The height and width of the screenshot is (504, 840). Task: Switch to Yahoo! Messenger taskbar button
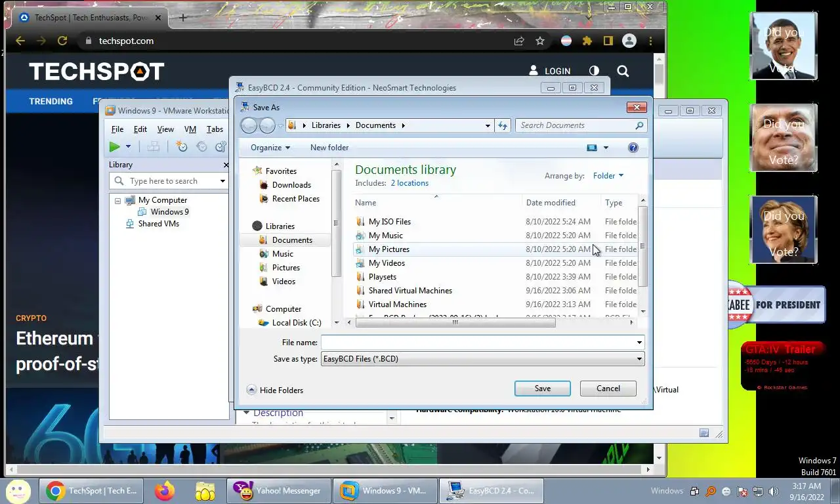pos(279,490)
